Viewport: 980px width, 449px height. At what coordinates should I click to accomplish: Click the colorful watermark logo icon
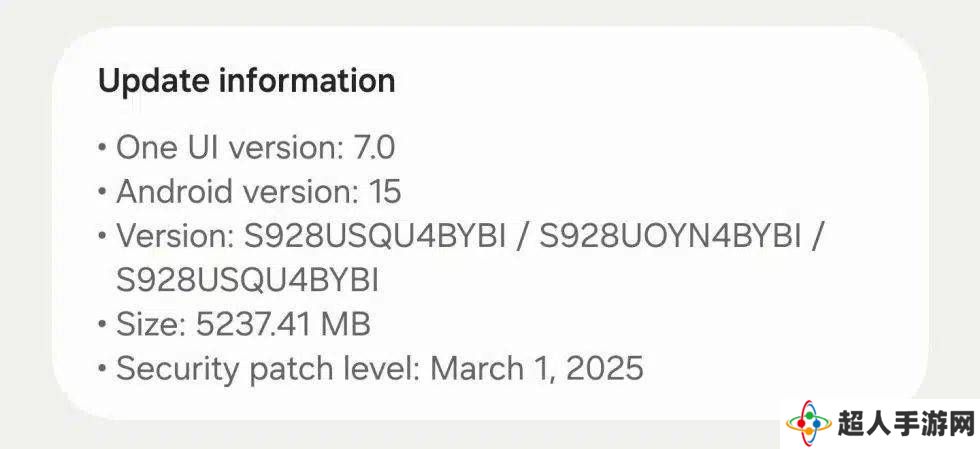(x=809, y=424)
